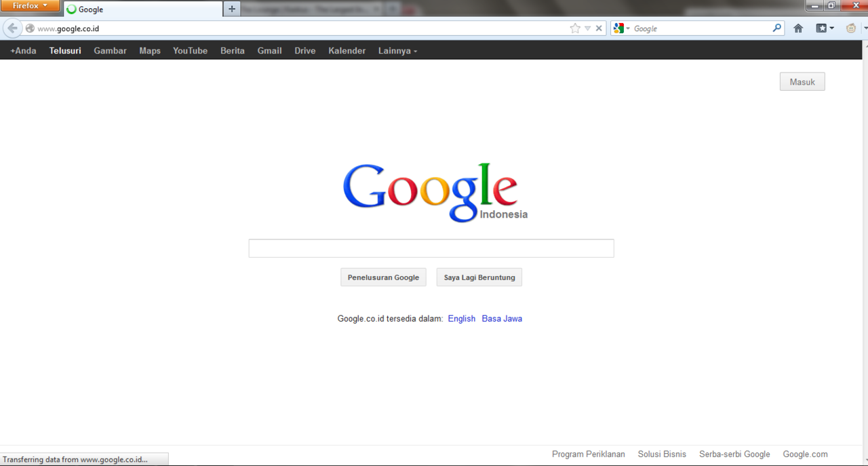This screenshot has width=868, height=466.
Task: Open the bookmarks menu star button
Action: (825, 28)
